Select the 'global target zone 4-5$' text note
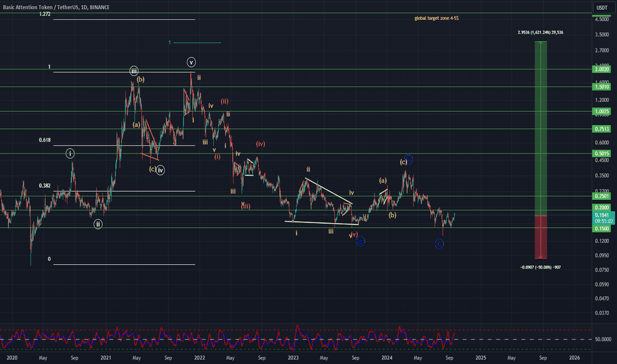Viewport: 617px width, 364px height. pos(436,18)
